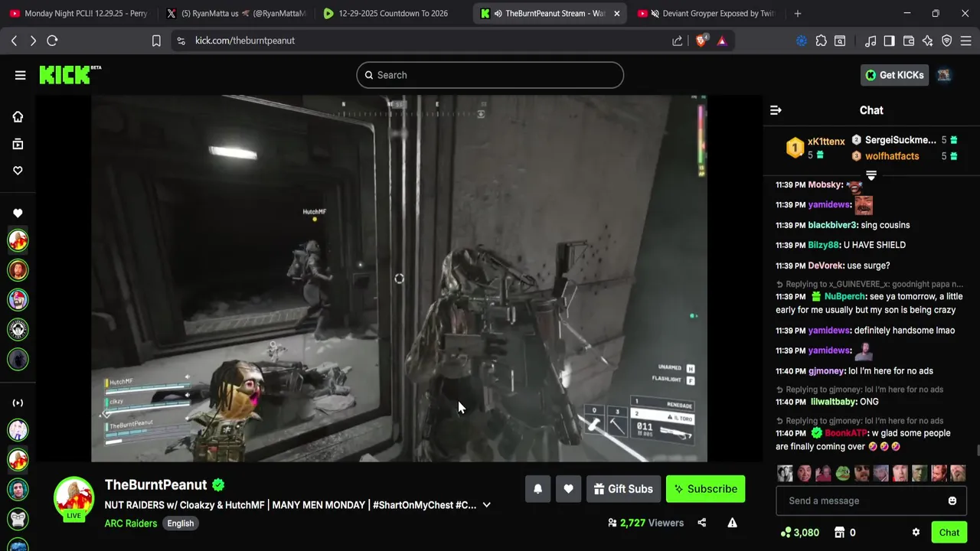This screenshot has height=551, width=980.
Task: Open the ARC Raiders category link
Action: point(131,523)
